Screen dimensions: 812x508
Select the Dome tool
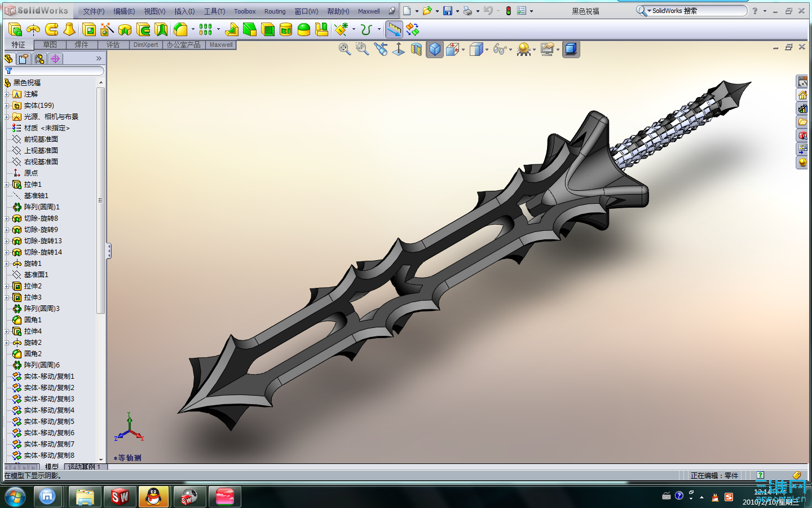click(x=304, y=29)
